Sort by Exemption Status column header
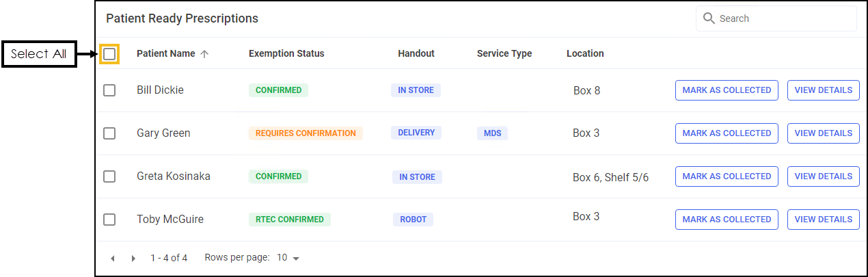This screenshot has height=277, width=868. click(286, 53)
